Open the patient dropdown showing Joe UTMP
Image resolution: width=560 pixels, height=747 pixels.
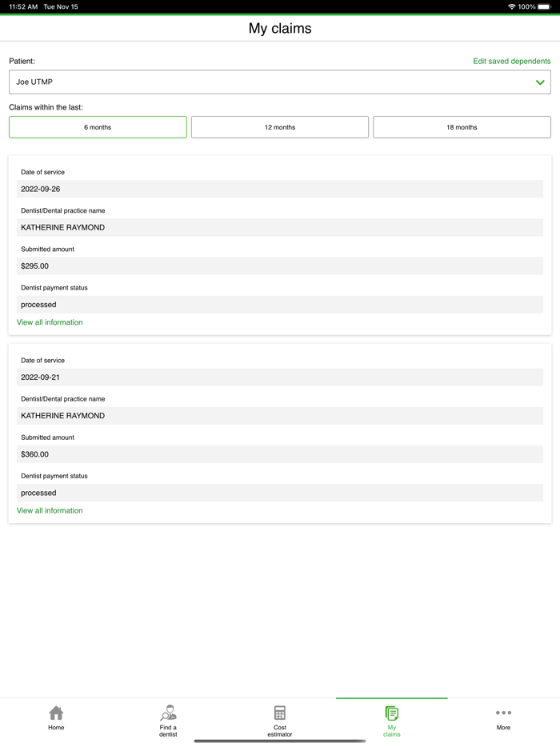[x=279, y=82]
